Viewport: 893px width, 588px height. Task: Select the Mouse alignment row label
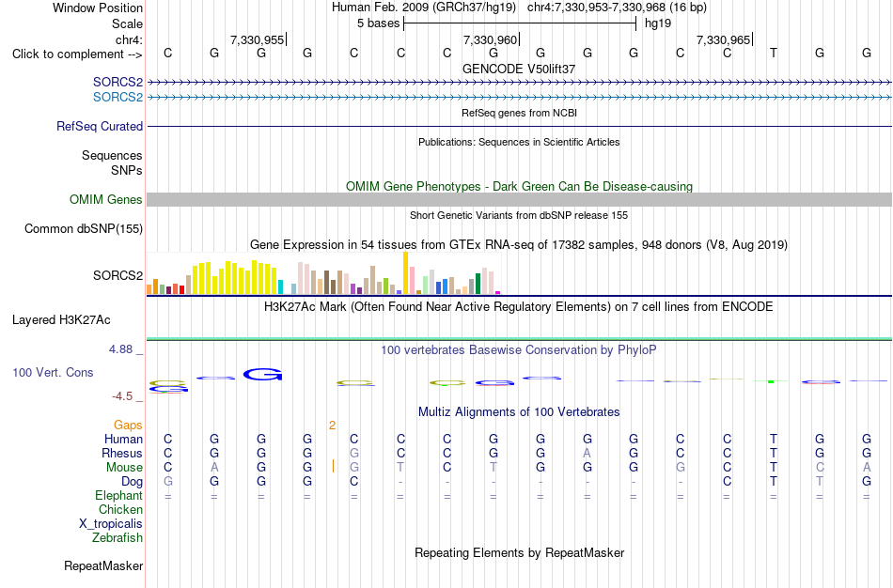click(x=124, y=468)
